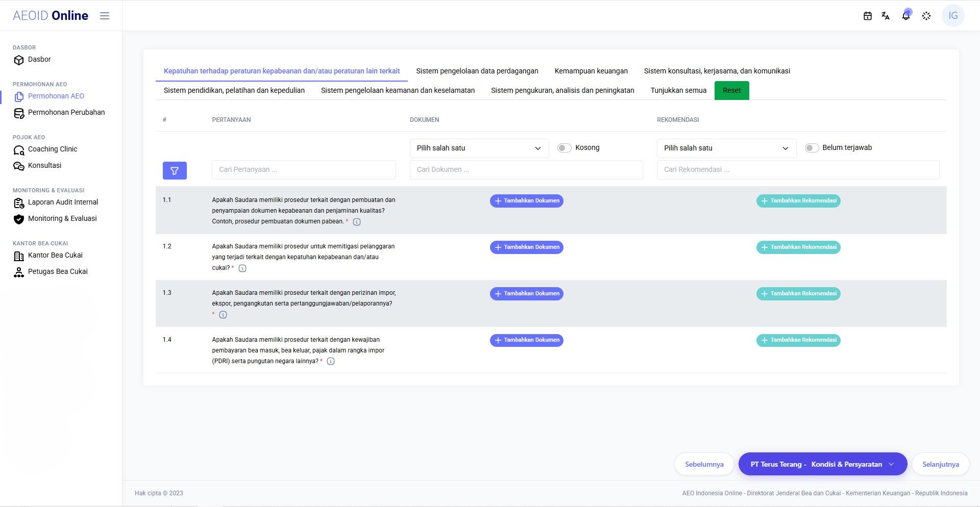Click the blue filter funnel button
Image resolution: width=980 pixels, height=507 pixels.
tap(175, 171)
